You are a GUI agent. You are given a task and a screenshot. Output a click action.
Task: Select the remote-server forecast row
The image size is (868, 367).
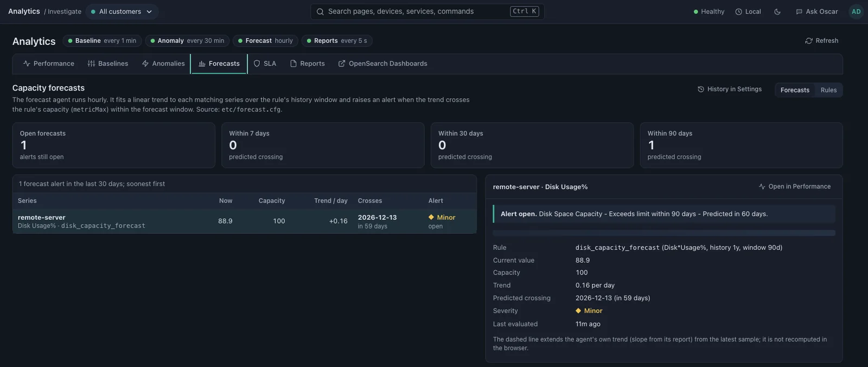pyautogui.click(x=245, y=222)
